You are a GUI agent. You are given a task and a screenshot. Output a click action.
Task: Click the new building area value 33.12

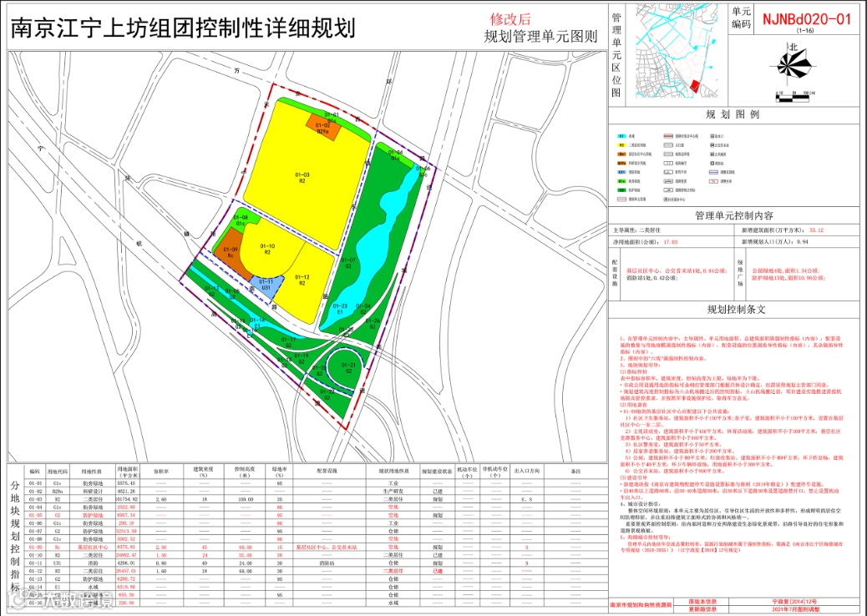[x=816, y=230]
